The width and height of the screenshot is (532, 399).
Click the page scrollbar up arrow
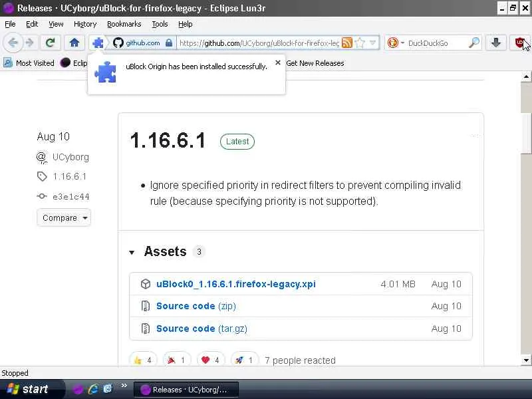coord(526,76)
